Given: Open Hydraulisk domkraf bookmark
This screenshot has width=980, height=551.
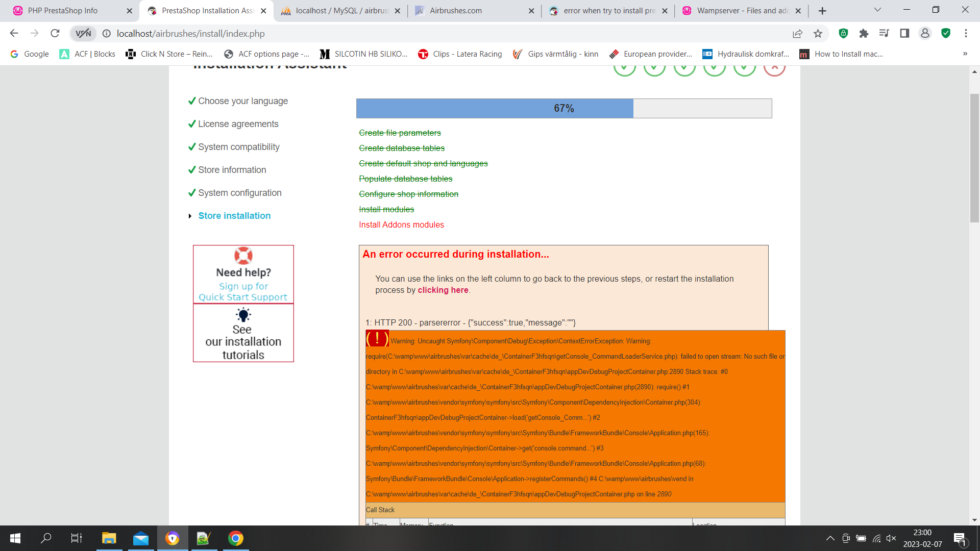Looking at the screenshot, I should click(x=746, y=54).
